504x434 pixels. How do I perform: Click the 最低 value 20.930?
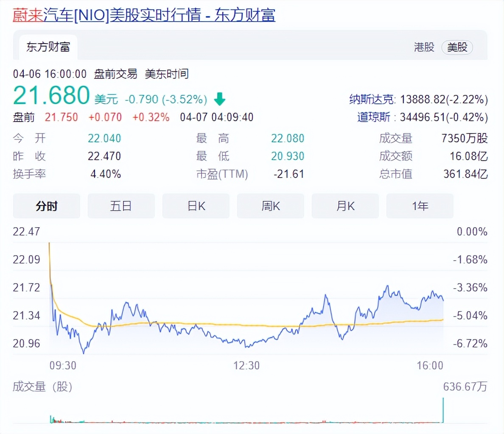[288, 156]
